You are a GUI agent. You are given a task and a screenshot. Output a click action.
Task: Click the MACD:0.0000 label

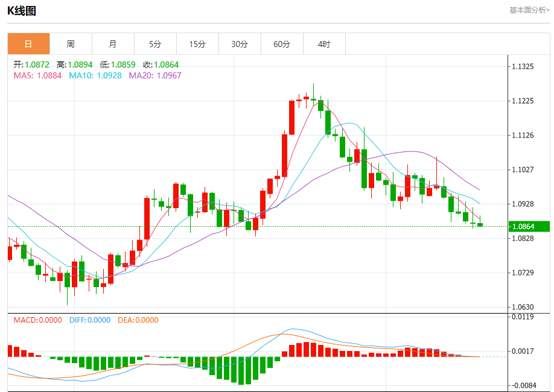(x=38, y=320)
